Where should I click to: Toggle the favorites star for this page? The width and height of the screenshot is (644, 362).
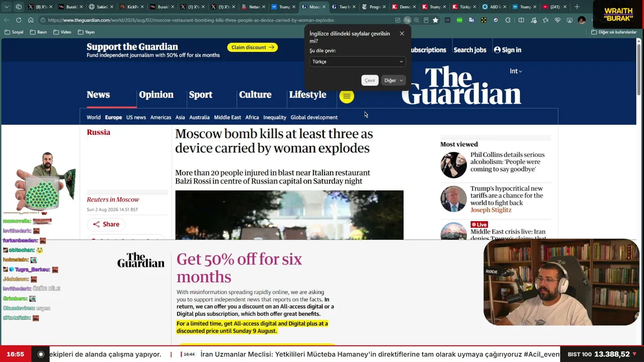(x=436, y=20)
